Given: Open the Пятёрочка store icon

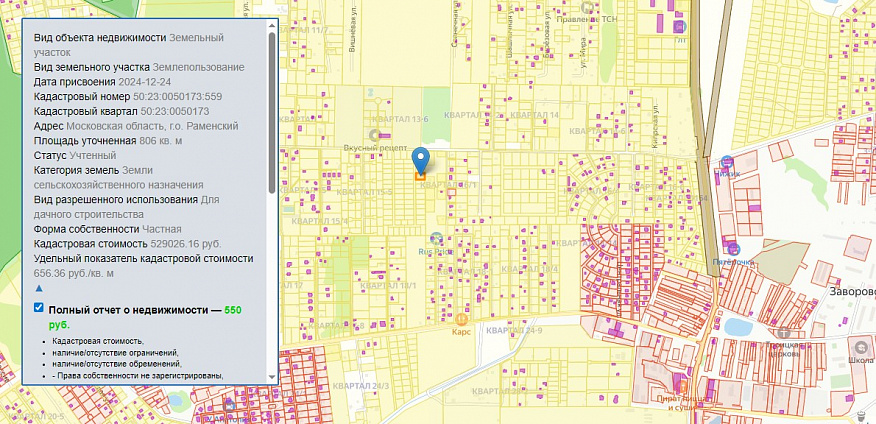Looking at the screenshot, I should (734, 249).
